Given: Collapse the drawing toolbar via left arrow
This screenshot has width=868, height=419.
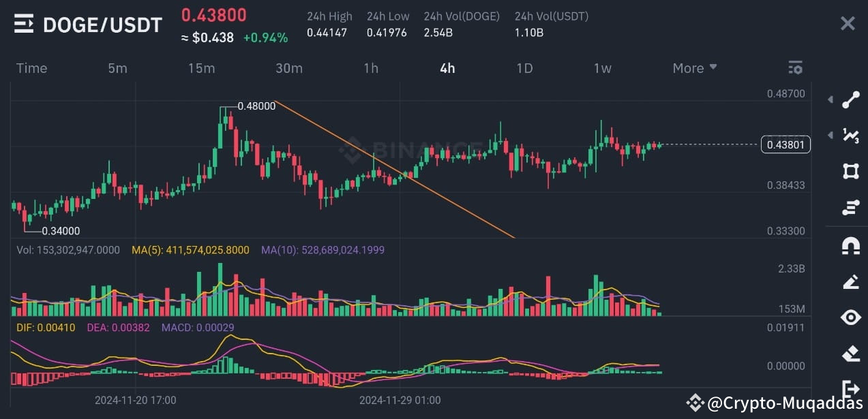Looking at the screenshot, I should [x=830, y=99].
